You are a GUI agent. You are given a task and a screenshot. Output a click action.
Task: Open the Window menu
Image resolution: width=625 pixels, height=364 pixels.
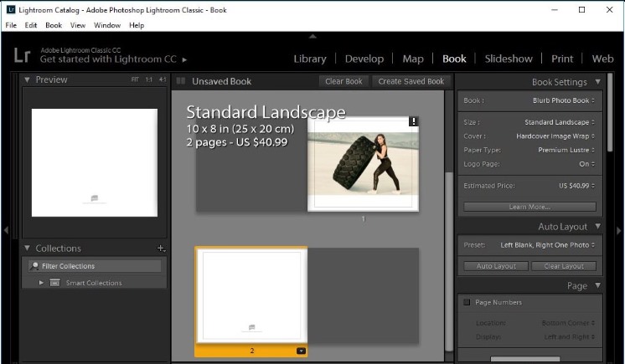[107, 25]
